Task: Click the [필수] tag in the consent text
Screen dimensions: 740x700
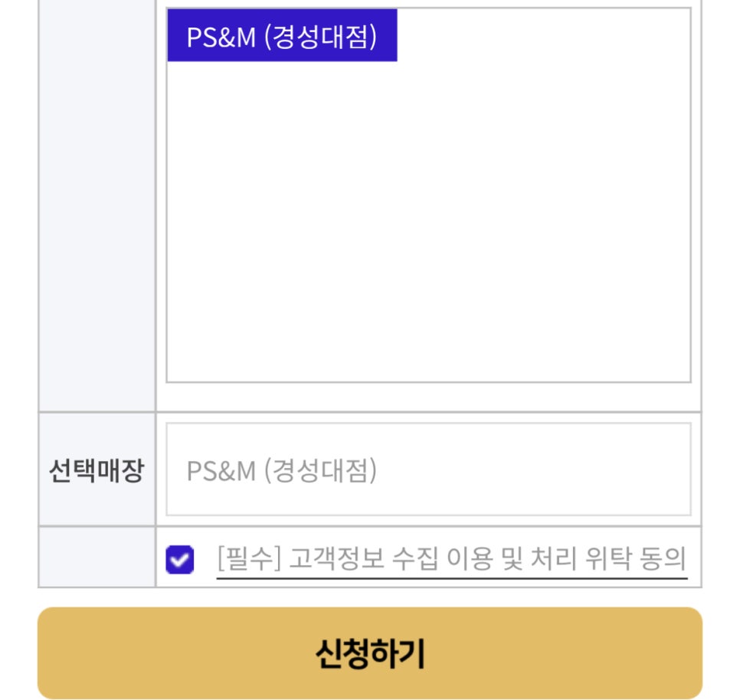Action: pyautogui.click(x=244, y=559)
